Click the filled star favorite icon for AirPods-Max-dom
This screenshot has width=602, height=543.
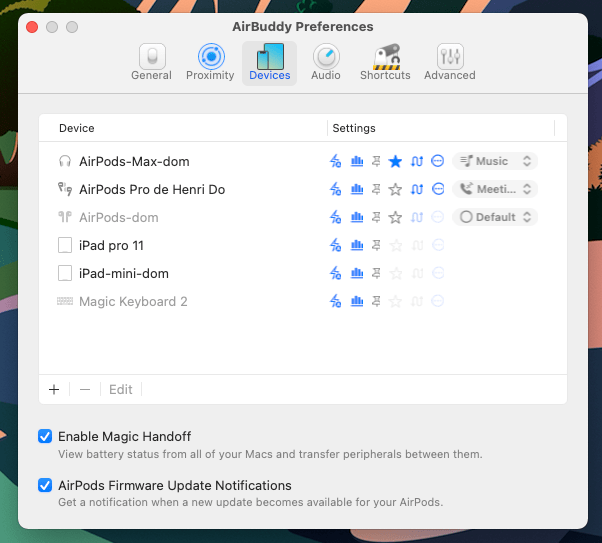[x=395, y=161]
